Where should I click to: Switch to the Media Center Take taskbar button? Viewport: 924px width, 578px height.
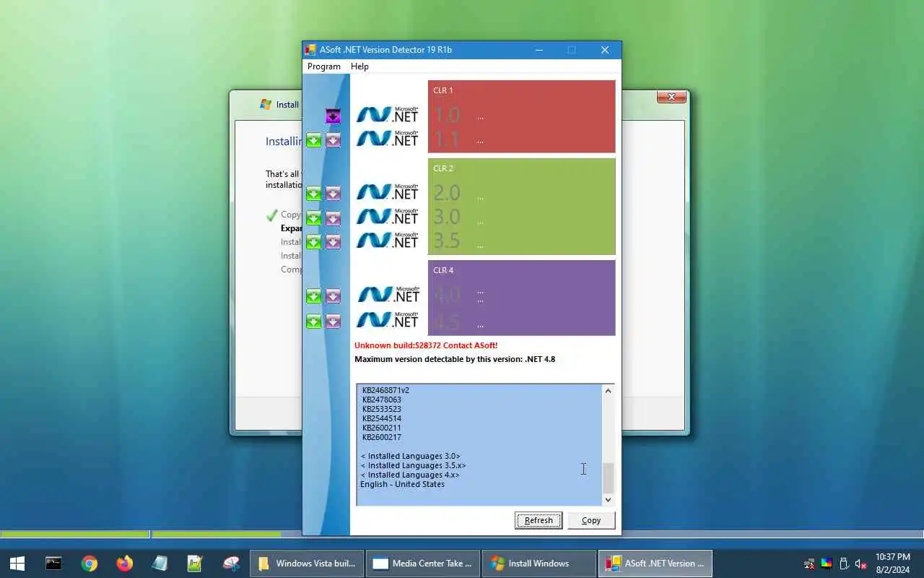tap(423, 564)
